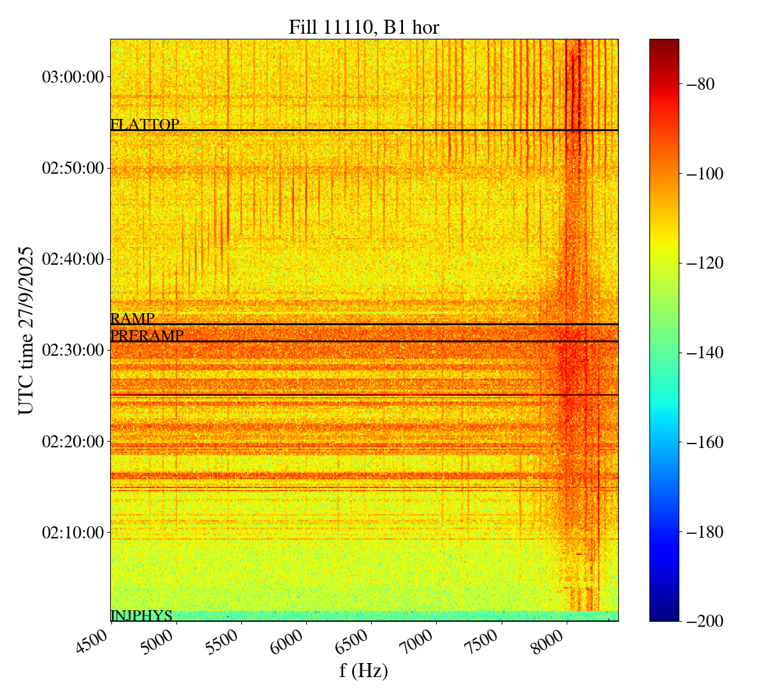Select the PRERAMP marker label
Image resolution: width=764 pixels, height=700 pixels.
(147, 336)
